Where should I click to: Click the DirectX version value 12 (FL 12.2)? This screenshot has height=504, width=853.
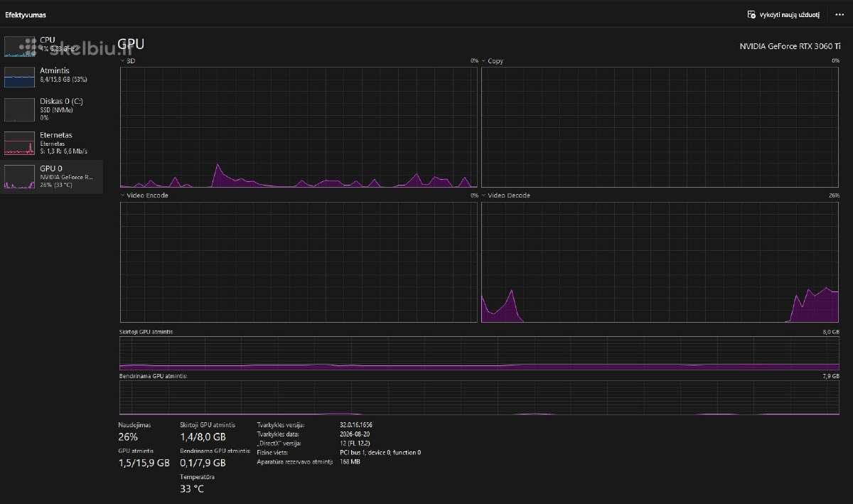click(355, 443)
